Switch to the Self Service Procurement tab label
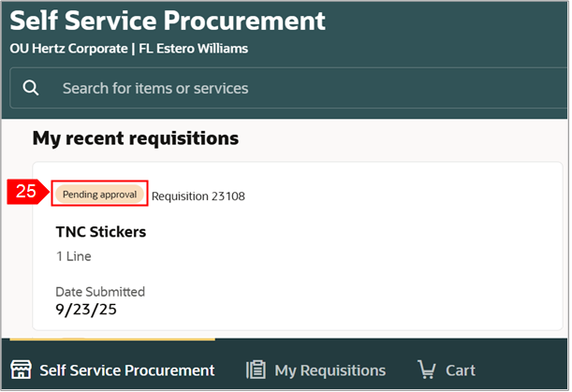572x392 pixels. 126,370
